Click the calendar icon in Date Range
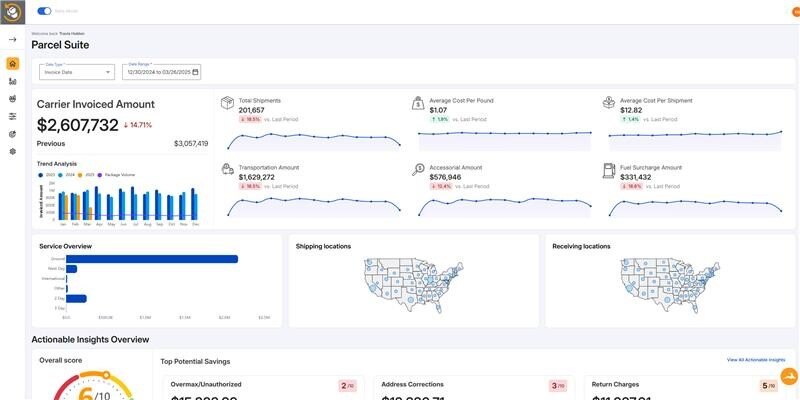Image resolution: width=800 pixels, height=400 pixels. pyautogui.click(x=195, y=71)
